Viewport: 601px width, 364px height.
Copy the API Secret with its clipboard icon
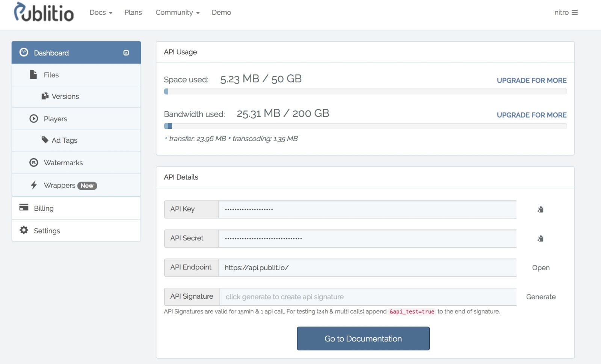click(x=540, y=239)
